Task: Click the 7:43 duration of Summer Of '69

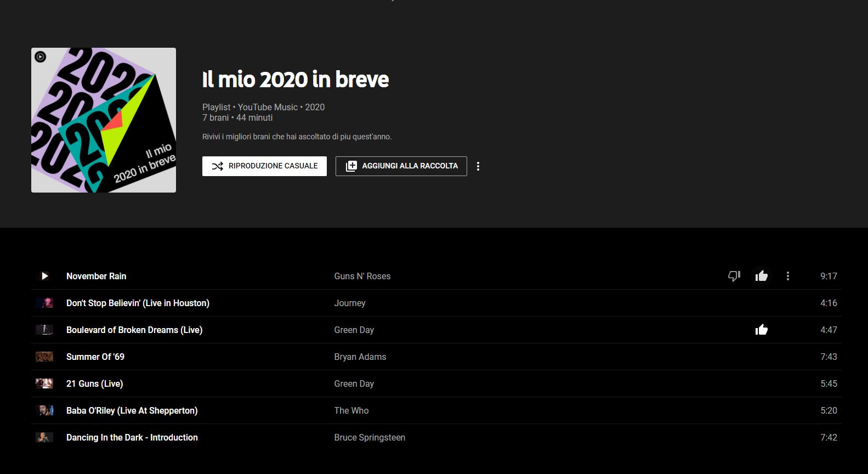Action: pos(829,357)
